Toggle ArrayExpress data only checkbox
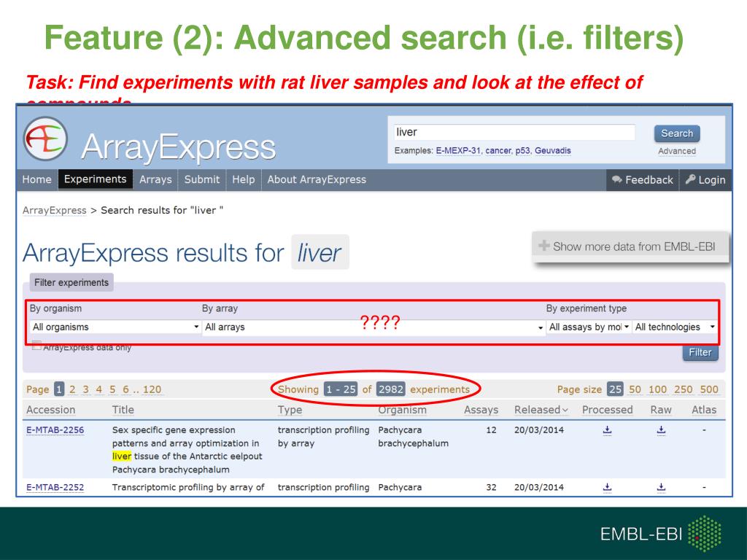747x560 pixels. [36, 345]
